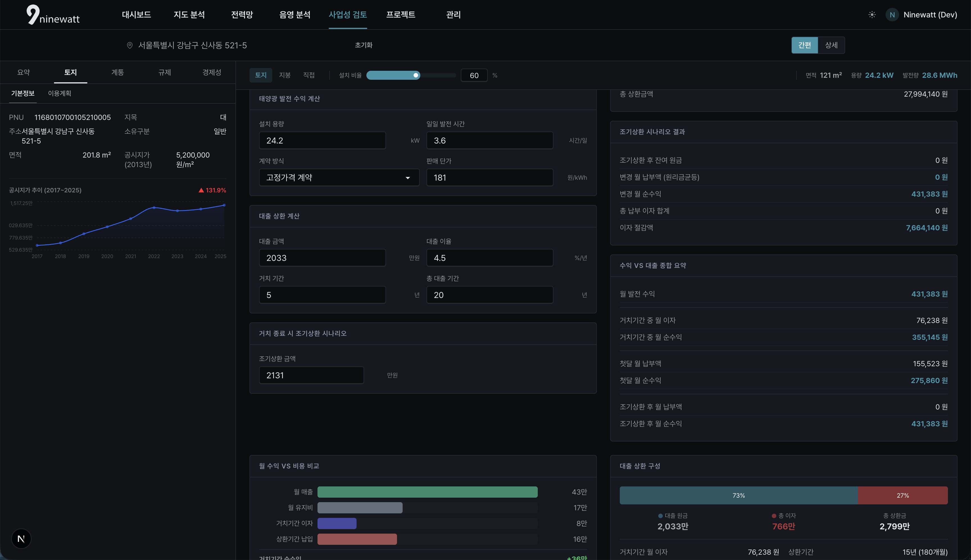Open the Ninewatt (Dev) user avatar
This screenshot has width=971, height=560.
pyautogui.click(x=892, y=15)
